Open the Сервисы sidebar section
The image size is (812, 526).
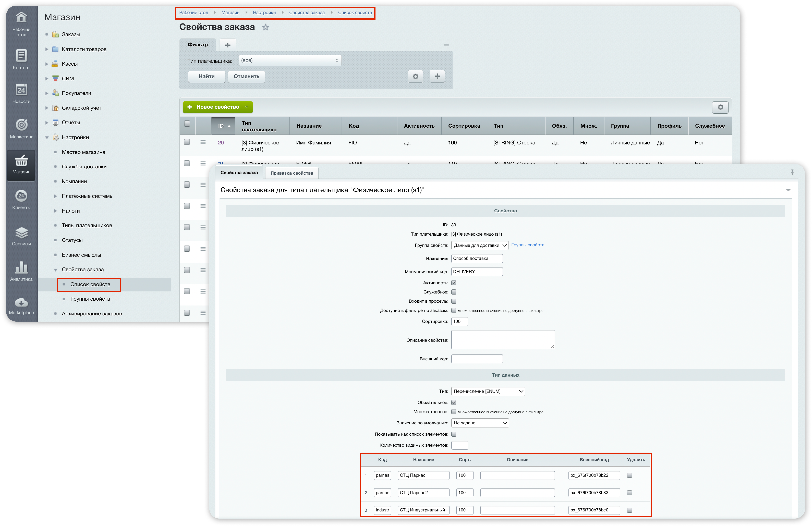tap(21, 236)
